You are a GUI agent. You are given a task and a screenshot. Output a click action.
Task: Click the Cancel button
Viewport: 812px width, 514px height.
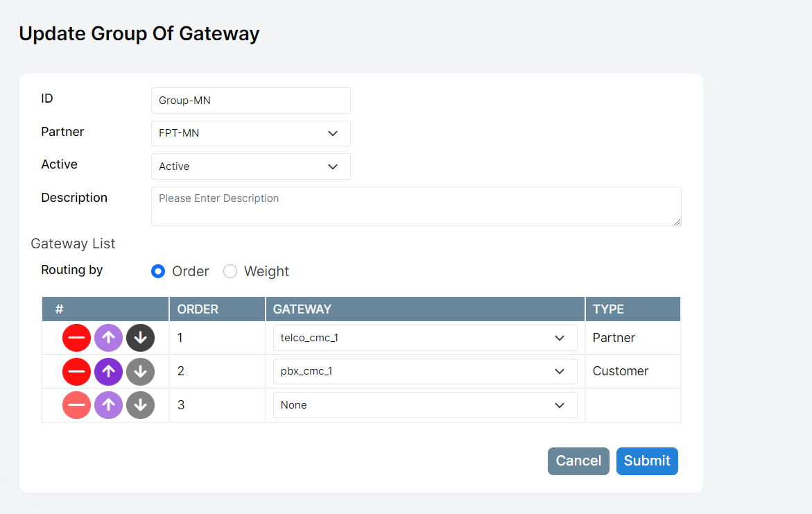(x=578, y=461)
